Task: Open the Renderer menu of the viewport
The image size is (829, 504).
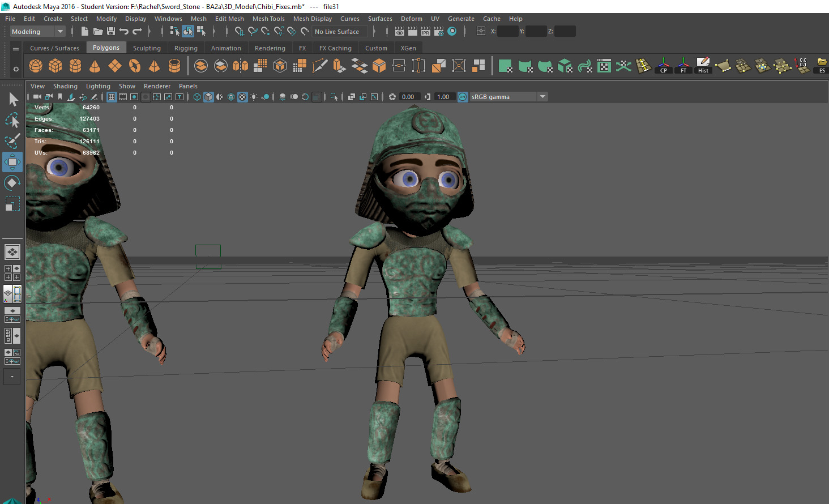Action: tap(157, 86)
